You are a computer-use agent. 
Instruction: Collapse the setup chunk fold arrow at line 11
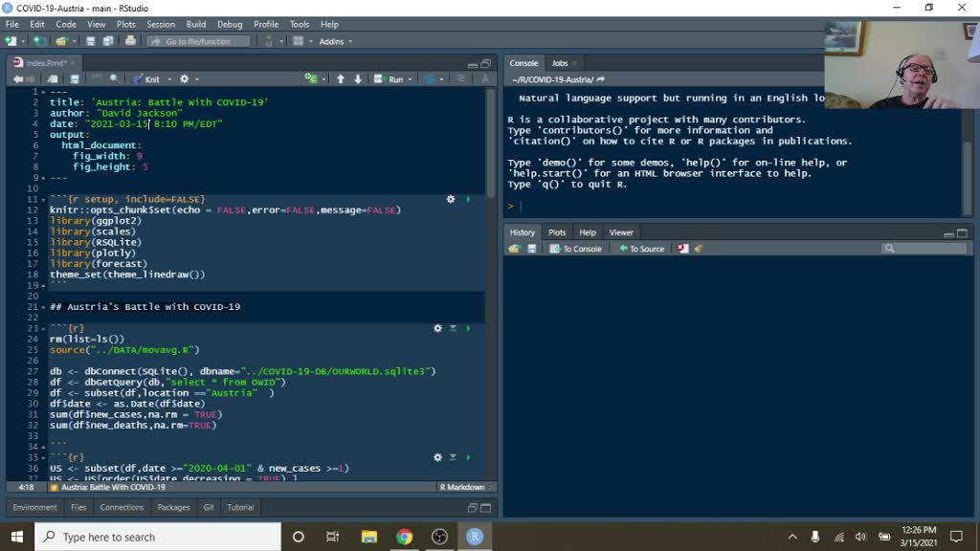click(45, 199)
